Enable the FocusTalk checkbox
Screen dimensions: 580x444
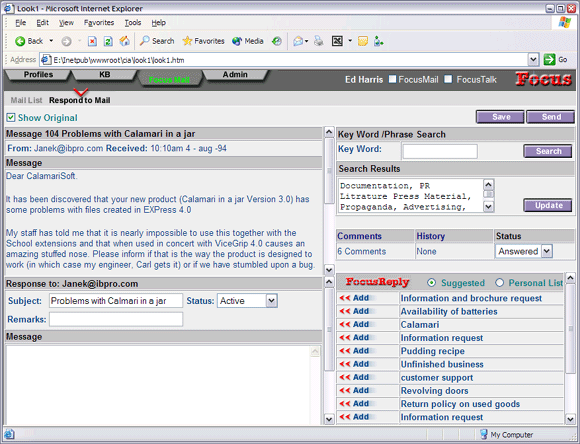448,79
